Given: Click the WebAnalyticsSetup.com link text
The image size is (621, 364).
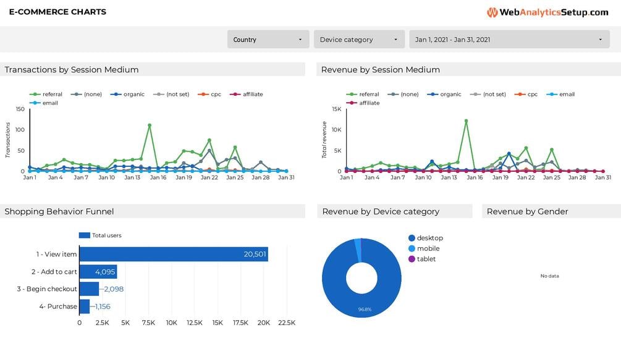Looking at the screenshot, I should pos(554,12).
